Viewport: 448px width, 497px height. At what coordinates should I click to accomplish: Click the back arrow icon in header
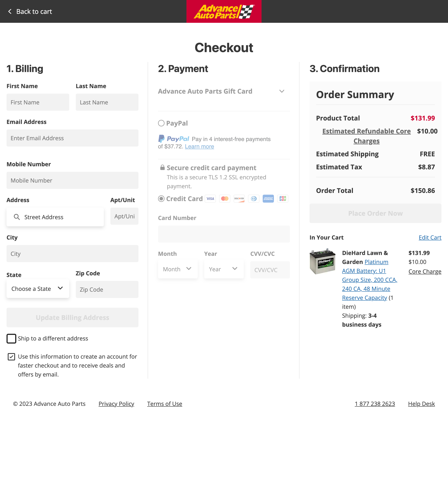[x=10, y=12]
